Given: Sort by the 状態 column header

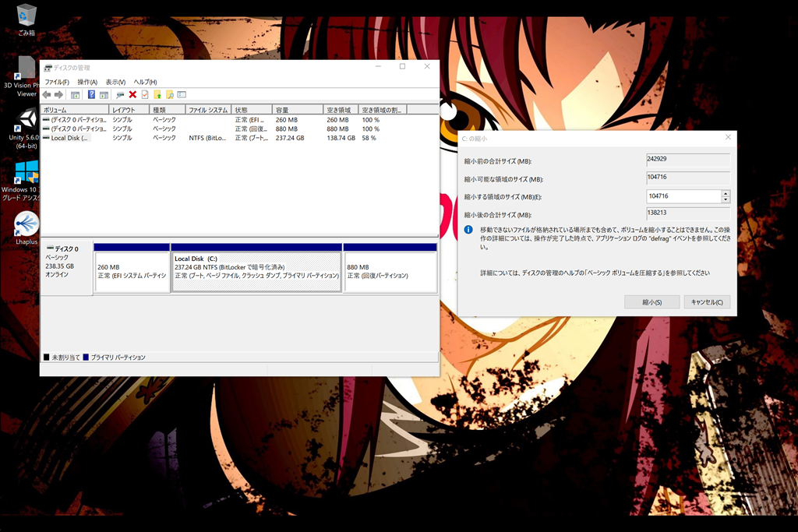Looking at the screenshot, I should click(252, 110).
